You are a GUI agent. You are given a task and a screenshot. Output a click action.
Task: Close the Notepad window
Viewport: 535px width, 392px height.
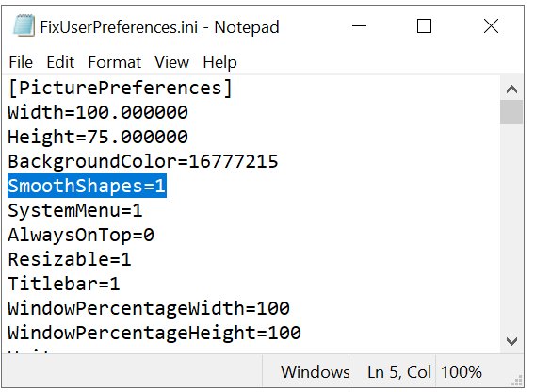click(491, 26)
